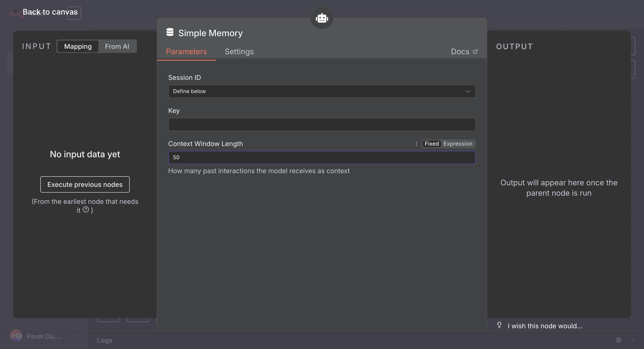Click the Back to canvas arrow
Screen dimensions: 644x349
(x=16, y=12)
